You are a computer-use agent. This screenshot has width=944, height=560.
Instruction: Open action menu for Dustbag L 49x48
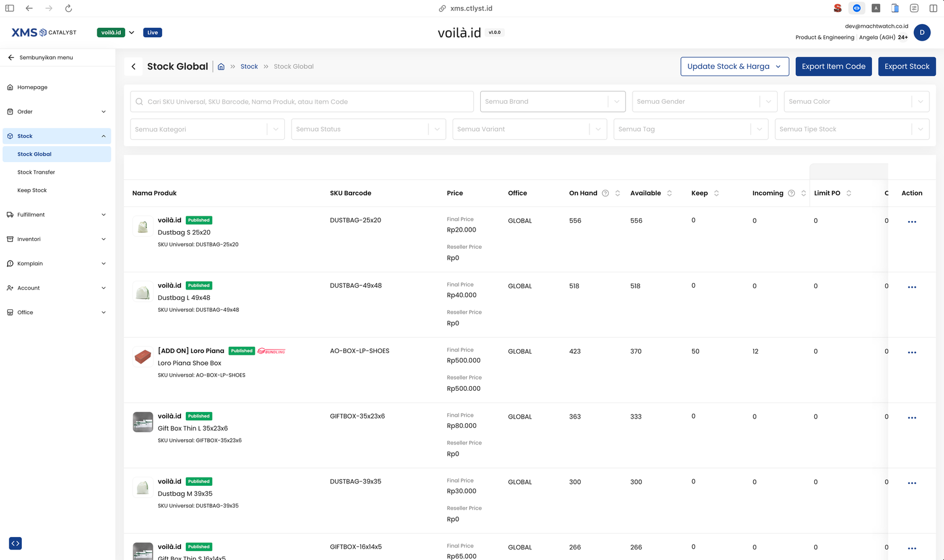[912, 287]
